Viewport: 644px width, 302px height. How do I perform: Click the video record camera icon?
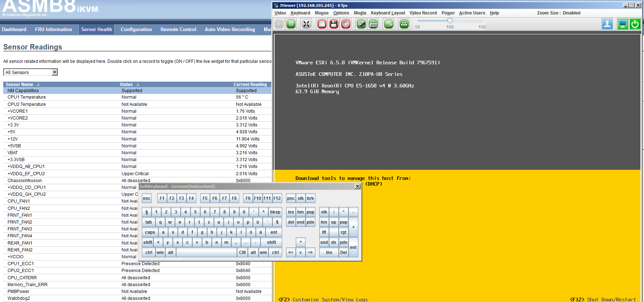point(389,24)
